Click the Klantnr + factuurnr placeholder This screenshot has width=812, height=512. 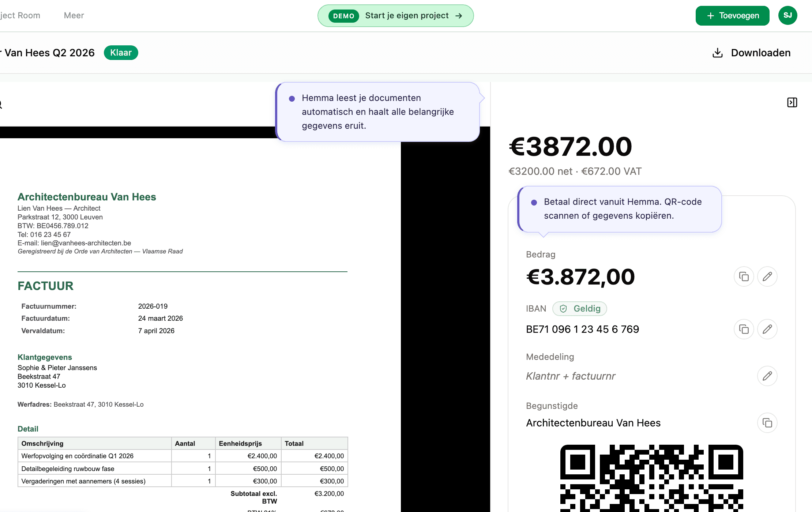(571, 376)
